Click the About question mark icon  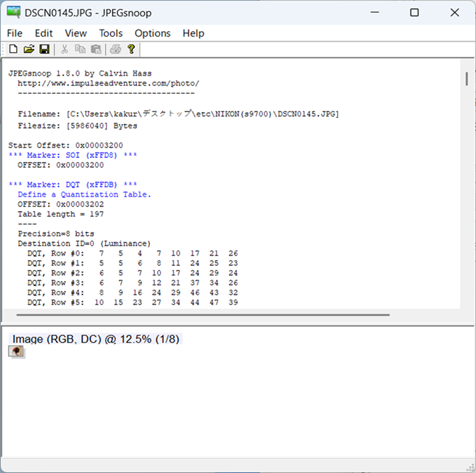131,49
